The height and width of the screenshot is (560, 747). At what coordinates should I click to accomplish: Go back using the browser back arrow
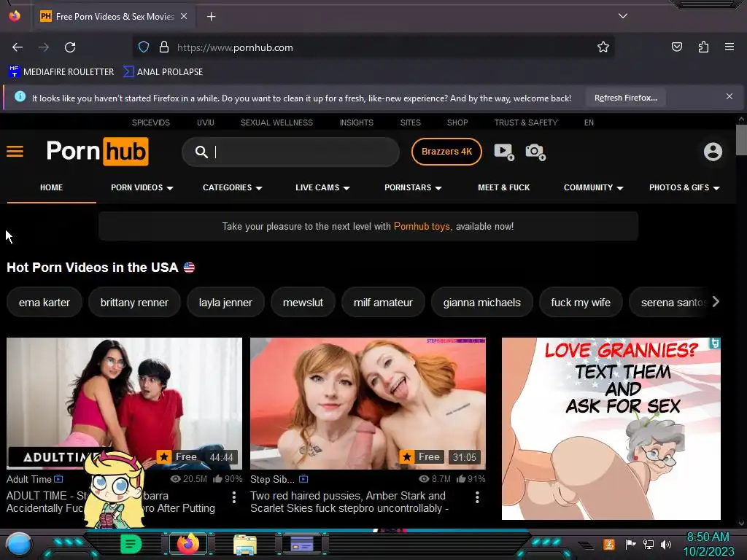[18, 47]
